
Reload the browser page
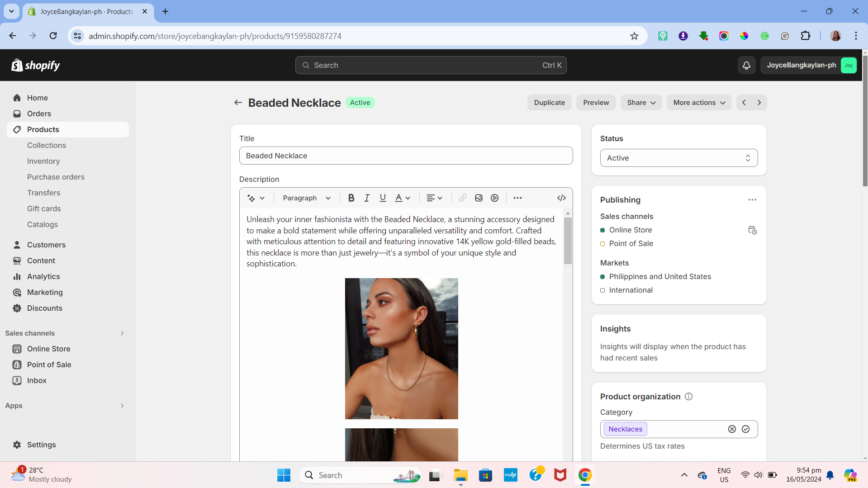pyautogui.click(x=53, y=36)
